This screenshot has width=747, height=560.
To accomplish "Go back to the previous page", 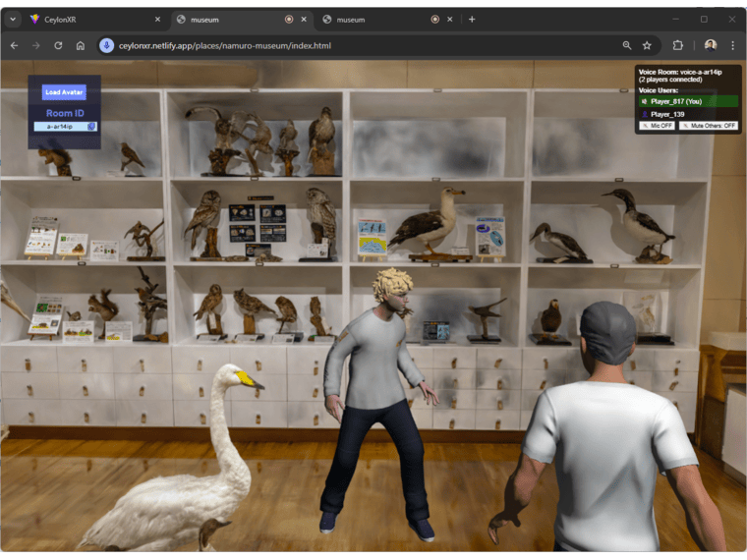I will 14,45.
